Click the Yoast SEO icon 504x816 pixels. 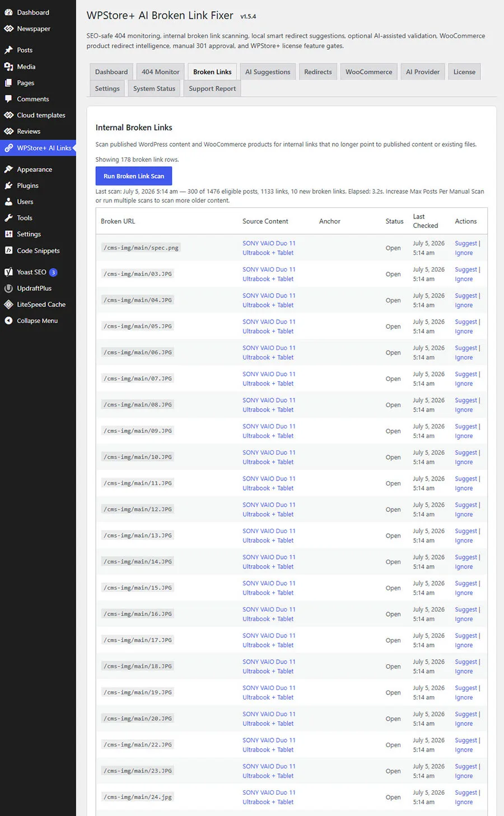(x=8, y=272)
